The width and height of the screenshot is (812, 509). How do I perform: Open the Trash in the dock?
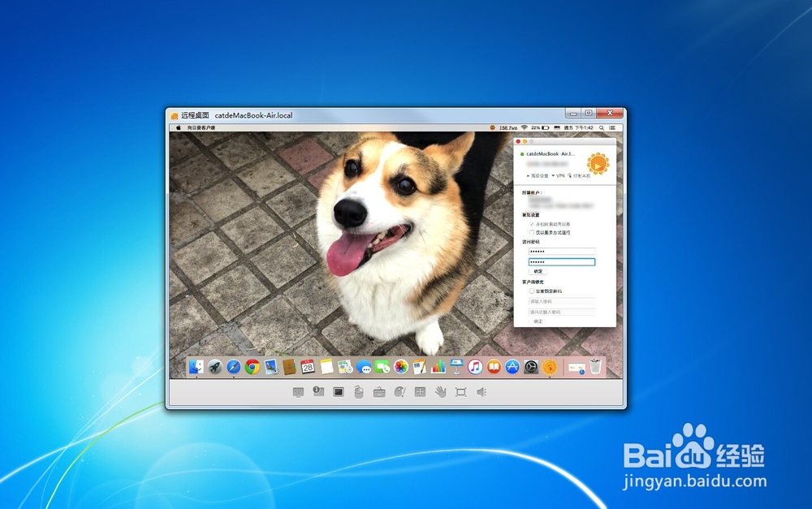[x=595, y=367]
